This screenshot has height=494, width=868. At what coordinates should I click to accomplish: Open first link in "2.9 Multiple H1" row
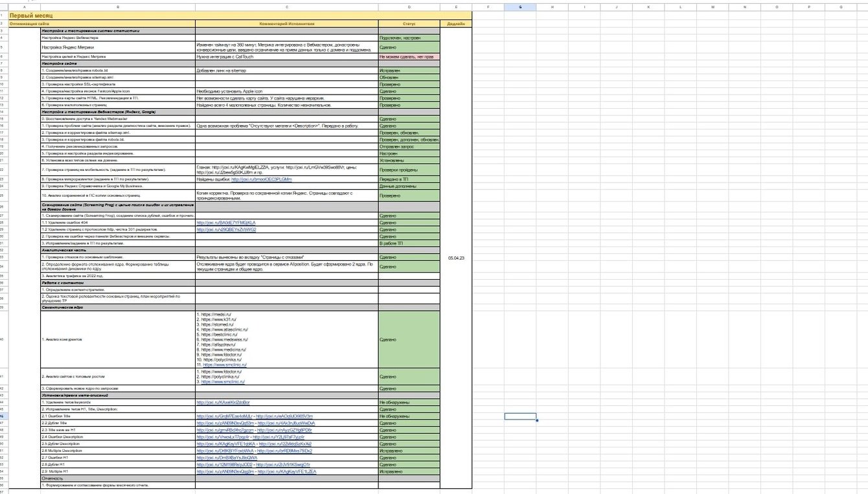tap(225, 472)
